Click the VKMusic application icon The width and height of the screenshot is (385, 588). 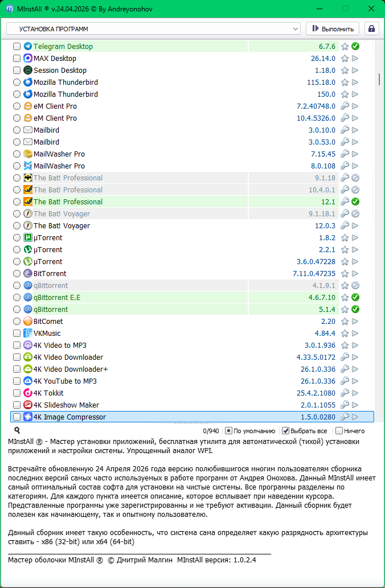[x=28, y=334]
